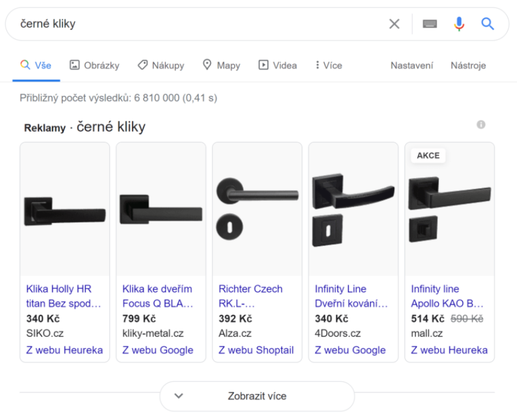Click the ad info icon beside Reklamy

coord(481,124)
